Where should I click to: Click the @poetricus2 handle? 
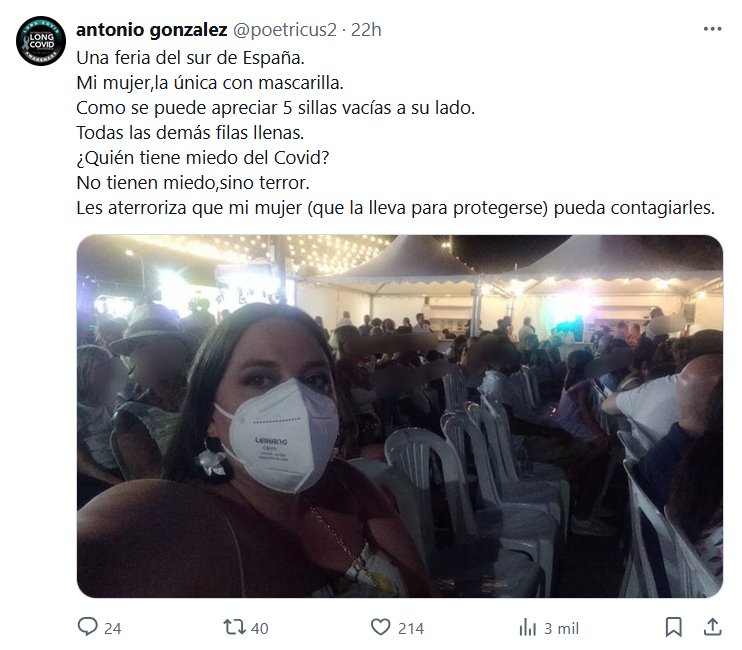(285, 30)
